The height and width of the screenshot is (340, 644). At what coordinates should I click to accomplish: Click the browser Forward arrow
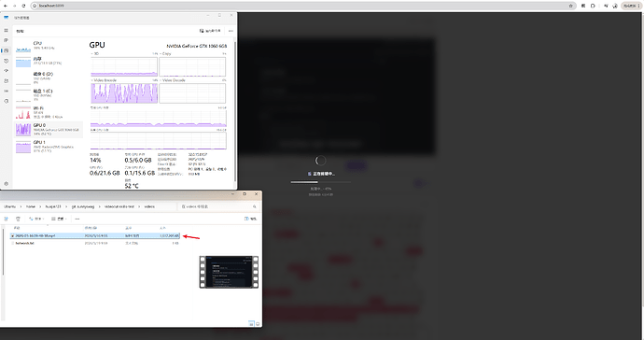pyautogui.click(x=14, y=6)
